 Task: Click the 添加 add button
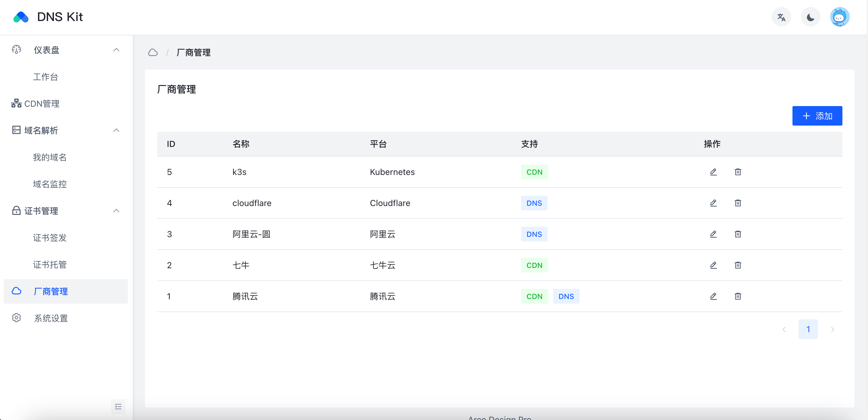[817, 116]
